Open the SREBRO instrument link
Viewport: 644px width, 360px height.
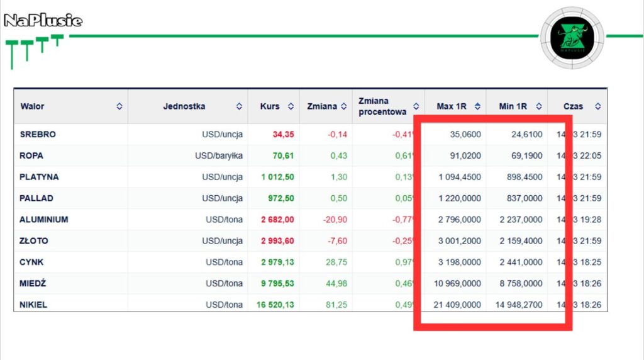pyautogui.click(x=38, y=135)
